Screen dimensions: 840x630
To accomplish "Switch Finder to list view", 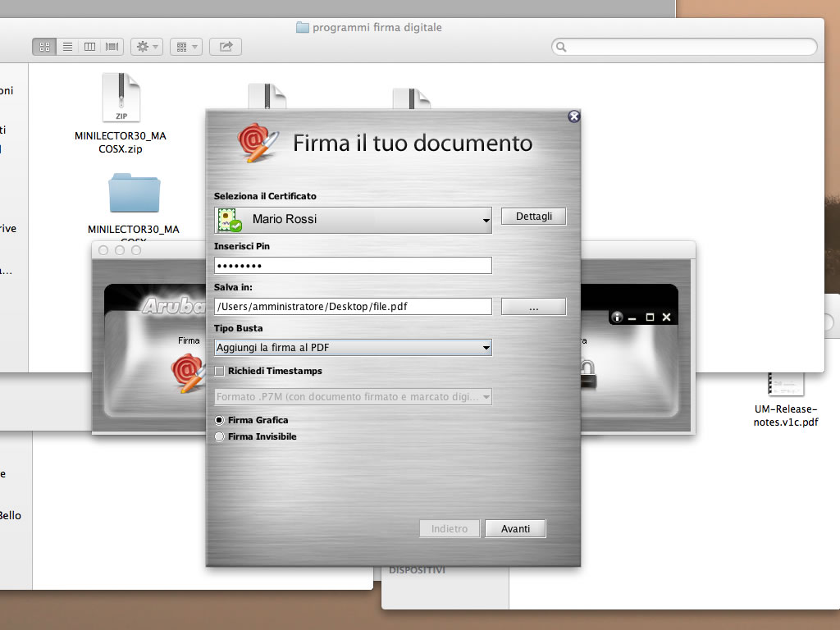I will 67,47.
